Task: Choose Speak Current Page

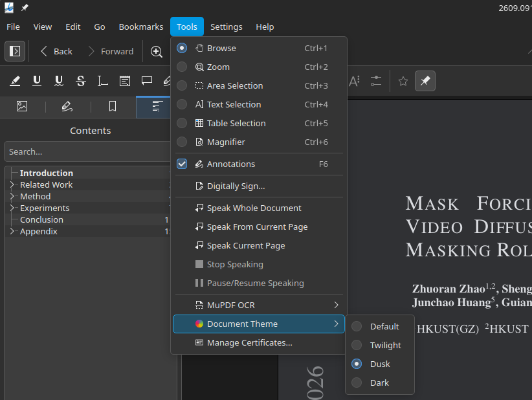Action: tap(258, 246)
